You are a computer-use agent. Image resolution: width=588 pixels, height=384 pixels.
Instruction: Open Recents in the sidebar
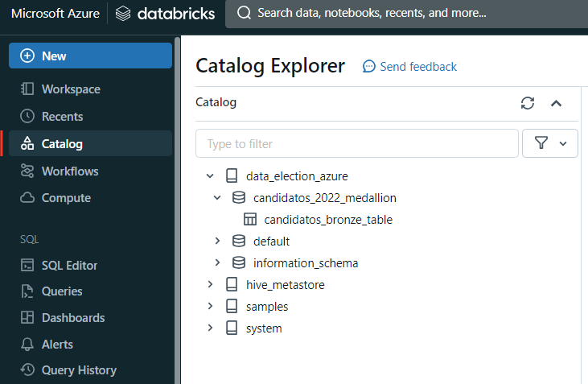(62, 116)
